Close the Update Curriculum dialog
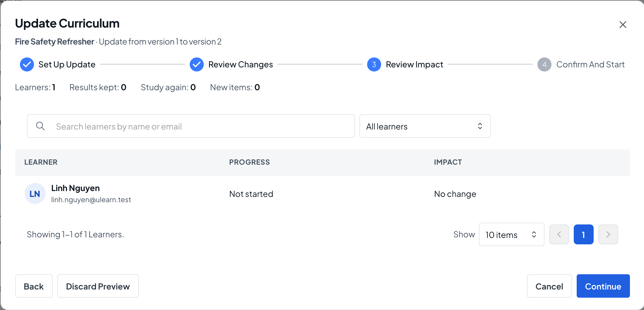644x310 pixels. (x=623, y=25)
